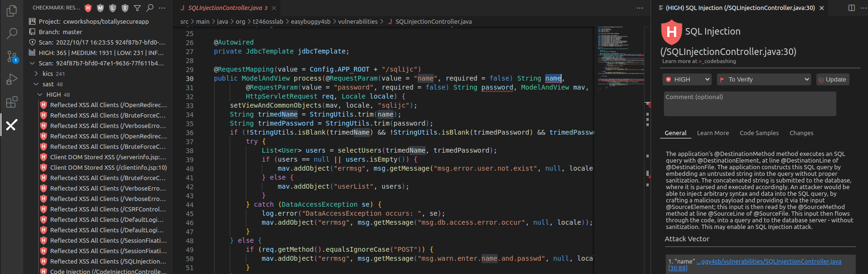
Task: Switch to the Changes tab
Action: click(801, 133)
